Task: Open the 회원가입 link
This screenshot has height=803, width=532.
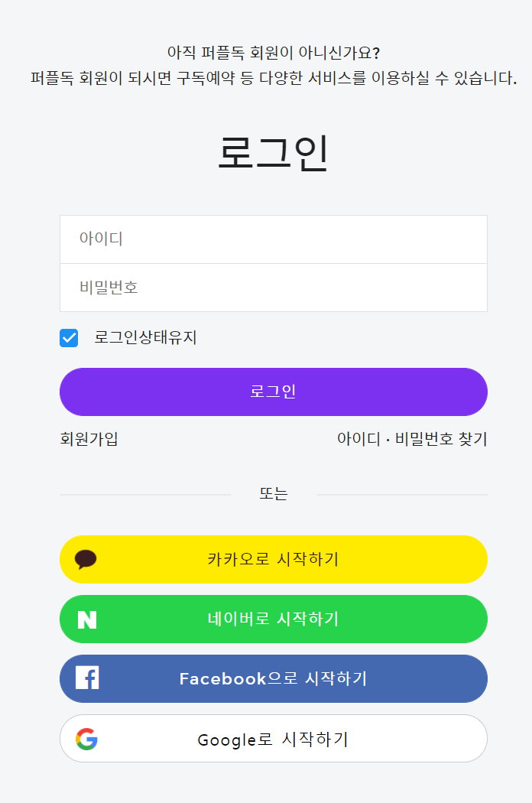Action: tap(89, 439)
